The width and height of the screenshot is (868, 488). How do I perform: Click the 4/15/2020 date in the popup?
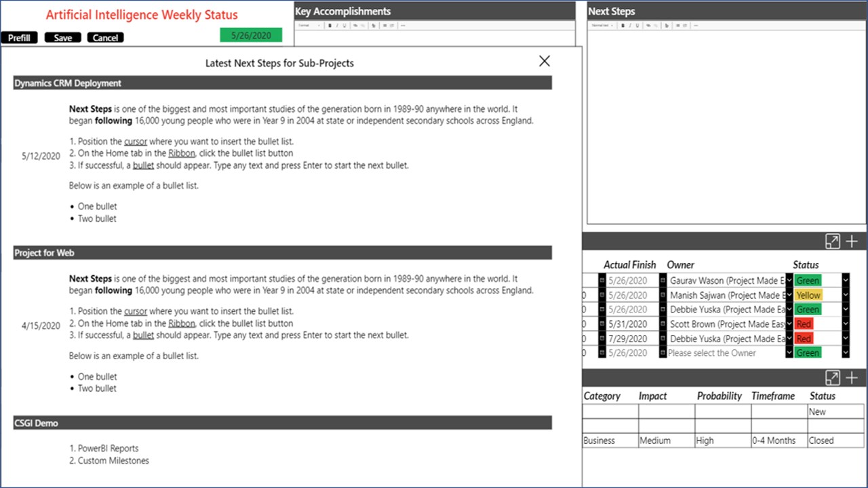click(x=41, y=326)
